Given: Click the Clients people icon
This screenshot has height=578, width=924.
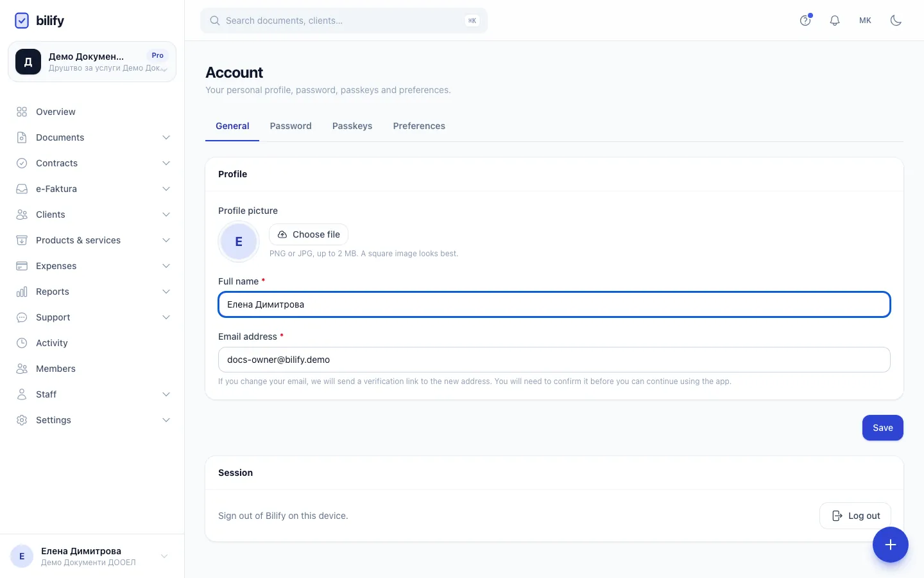Looking at the screenshot, I should point(22,215).
